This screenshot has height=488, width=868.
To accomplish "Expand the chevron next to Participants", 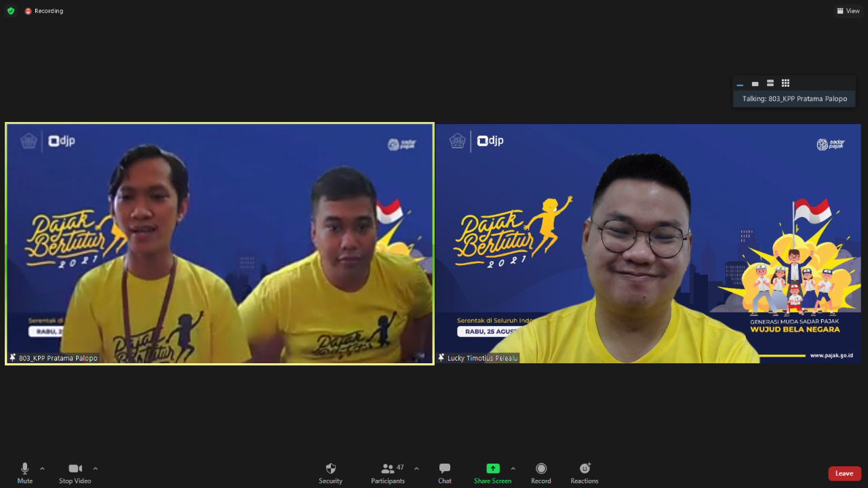I will tap(416, 468).
